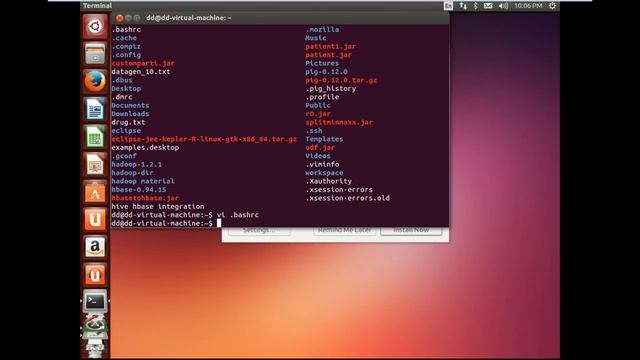The height and width of the screenshot is (360, 640).
Task: Open the sound volume indicator
Action: click(x=503, y=6)
